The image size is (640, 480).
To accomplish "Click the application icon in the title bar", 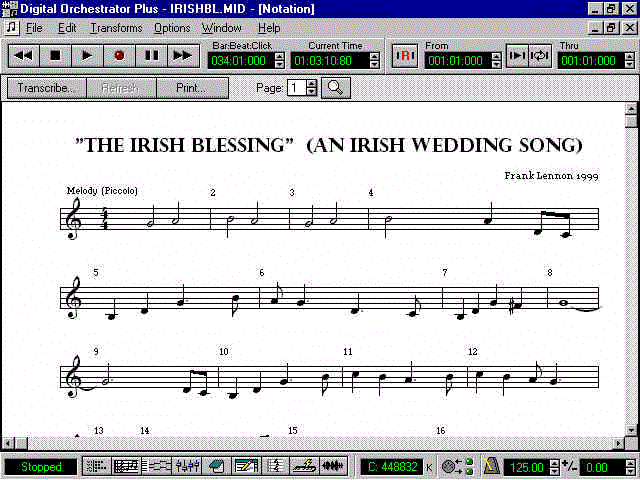I will coord(10,9).
